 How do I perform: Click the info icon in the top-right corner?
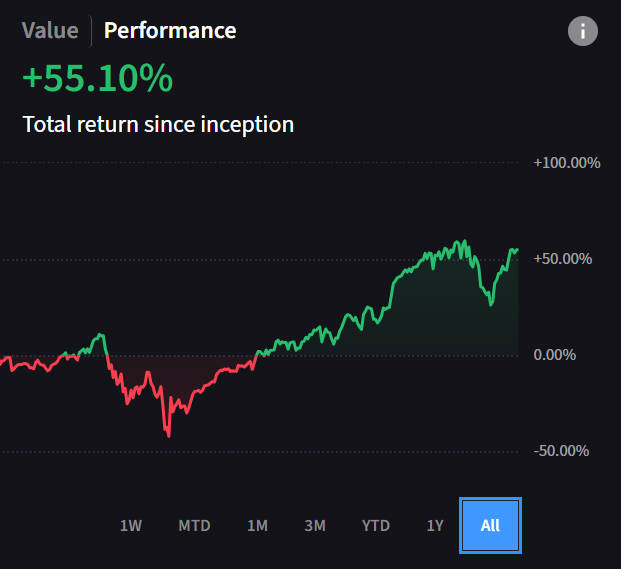pyautogui.click(x=583, y=31)
